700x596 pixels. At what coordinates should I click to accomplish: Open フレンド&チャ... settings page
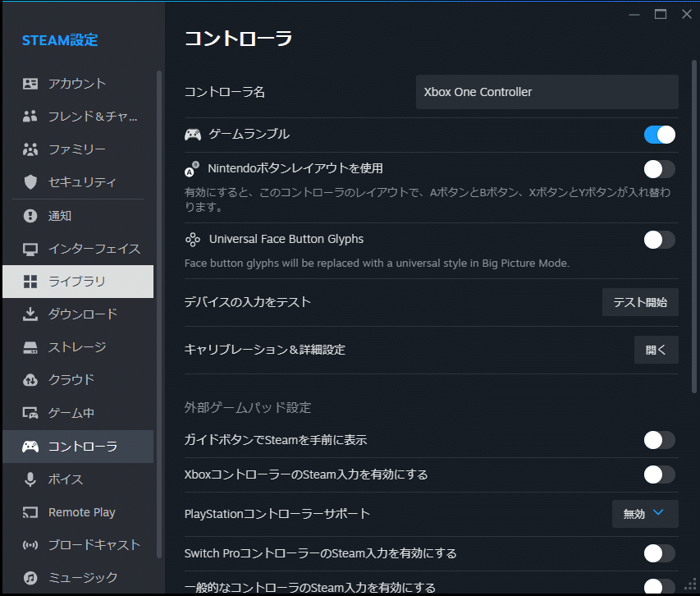click(78, 116)
